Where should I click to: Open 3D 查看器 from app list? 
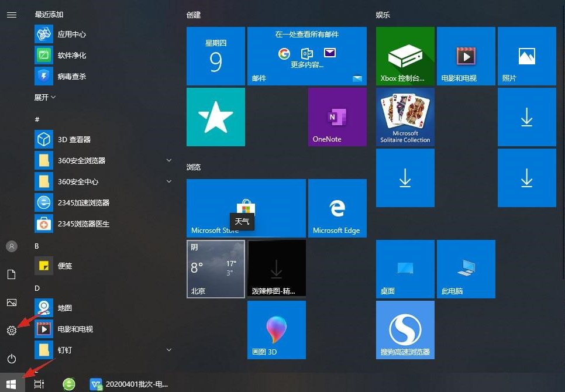tap(74, 139)
